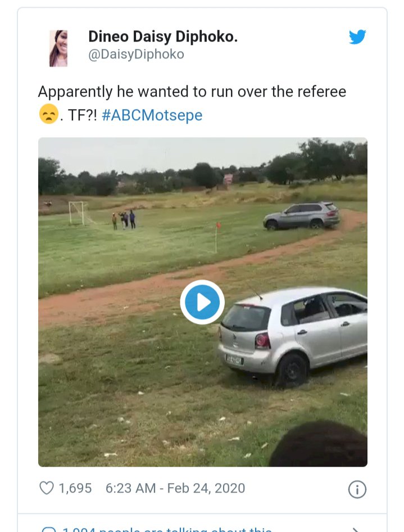Open the tweet info icon
This screenshot has width=404, height=532.
(x=357, y=489)
